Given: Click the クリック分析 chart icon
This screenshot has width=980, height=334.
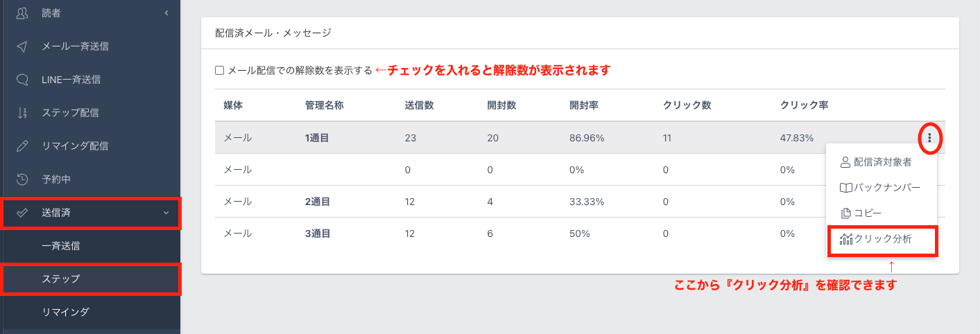Looking at the screenshot, I should 845,239.
